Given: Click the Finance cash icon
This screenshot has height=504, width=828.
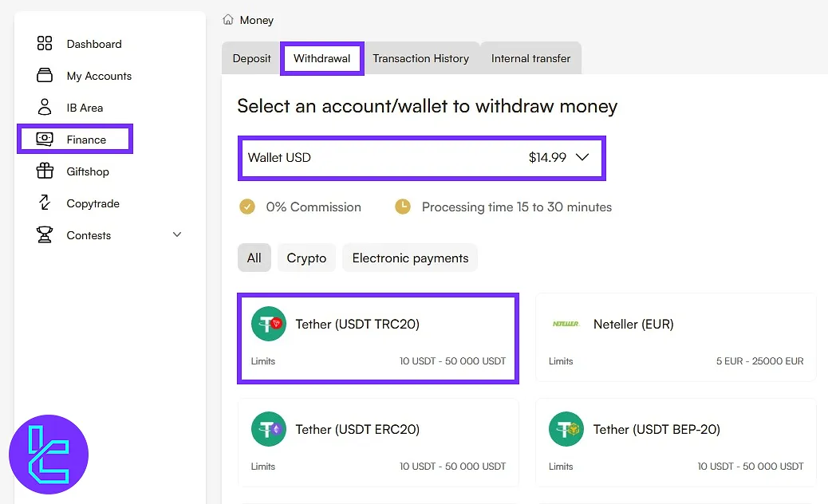Looking at the screenshot, I should (x=45, y=139).
